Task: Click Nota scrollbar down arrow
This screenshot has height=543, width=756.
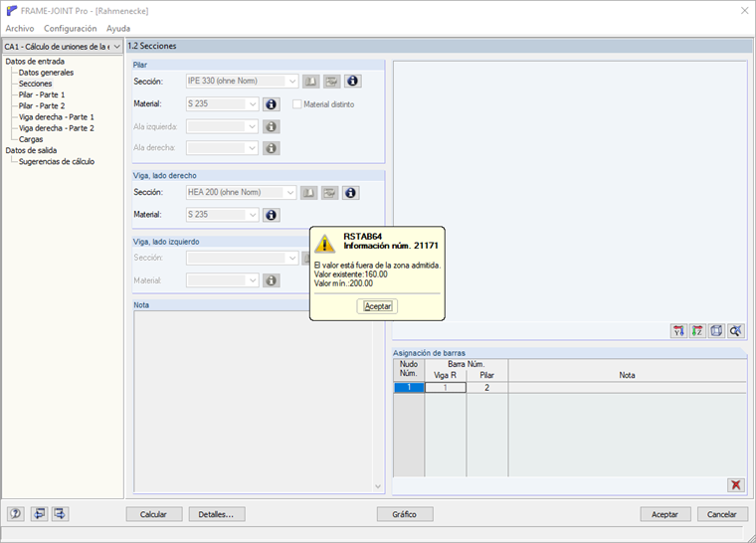Action: (x=378, y=486)
